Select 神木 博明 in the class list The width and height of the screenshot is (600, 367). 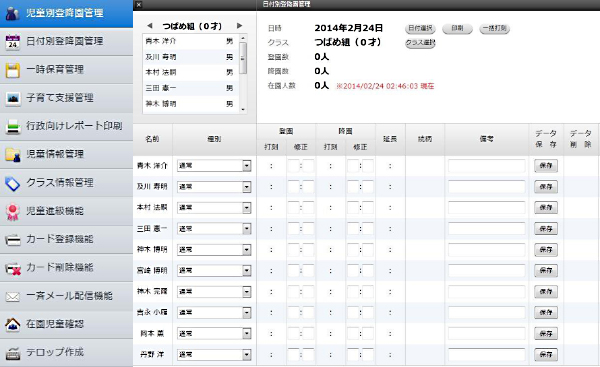tap(191, 104)
